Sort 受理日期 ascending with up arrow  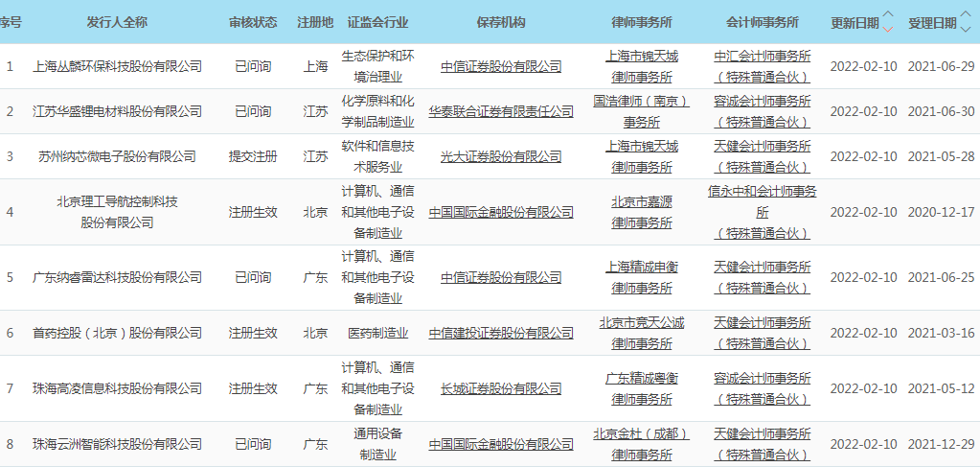[965, 14]
